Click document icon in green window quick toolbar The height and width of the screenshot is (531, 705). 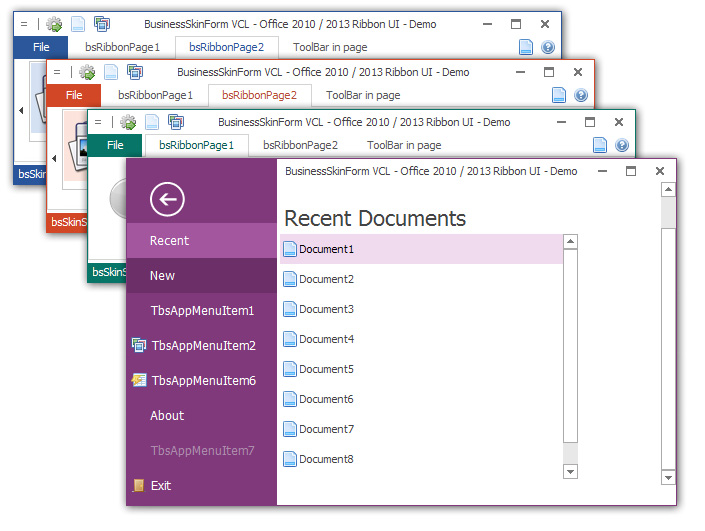coord(152,122)
